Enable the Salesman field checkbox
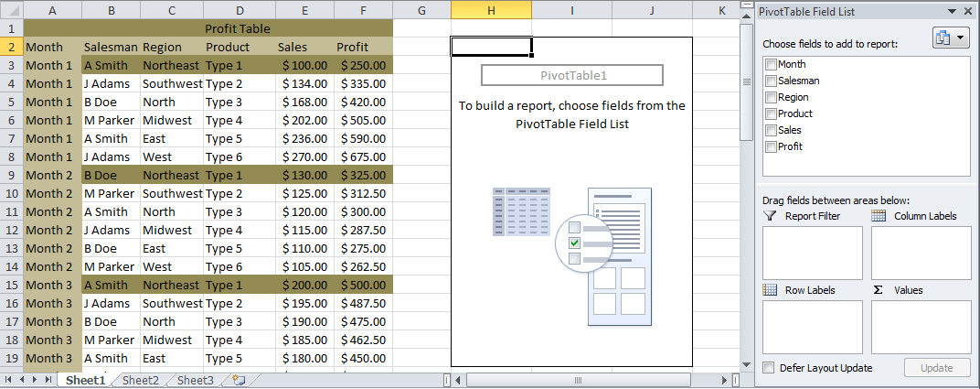This screenshot has width=980, height=389. 771,81
